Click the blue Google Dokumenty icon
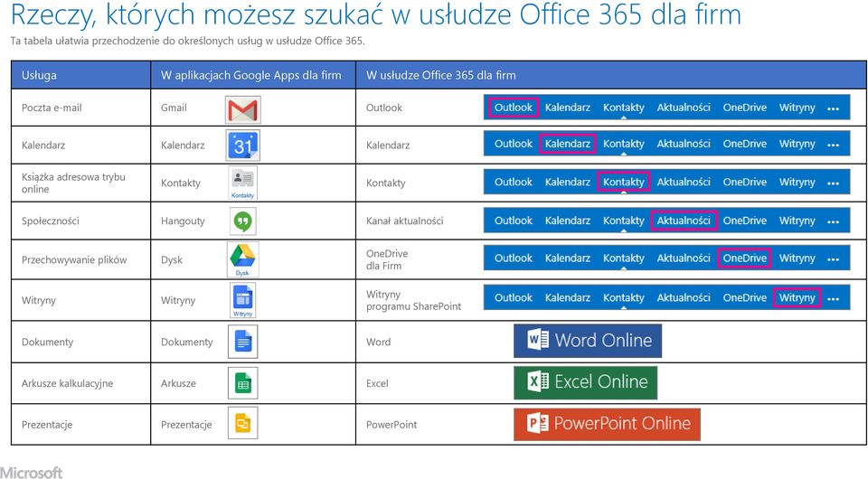 [243, 342]
